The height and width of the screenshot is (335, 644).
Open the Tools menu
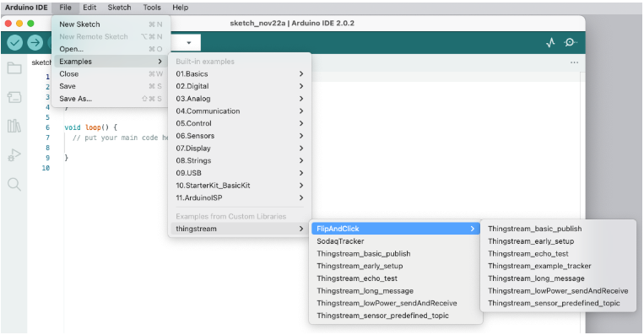[x=152, y=8]
